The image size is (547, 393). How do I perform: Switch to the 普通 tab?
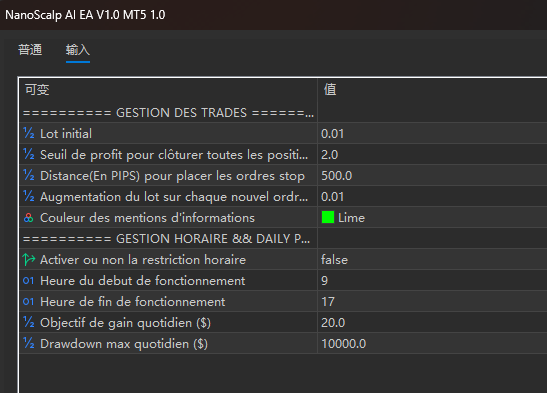click(x=30, y=50)
